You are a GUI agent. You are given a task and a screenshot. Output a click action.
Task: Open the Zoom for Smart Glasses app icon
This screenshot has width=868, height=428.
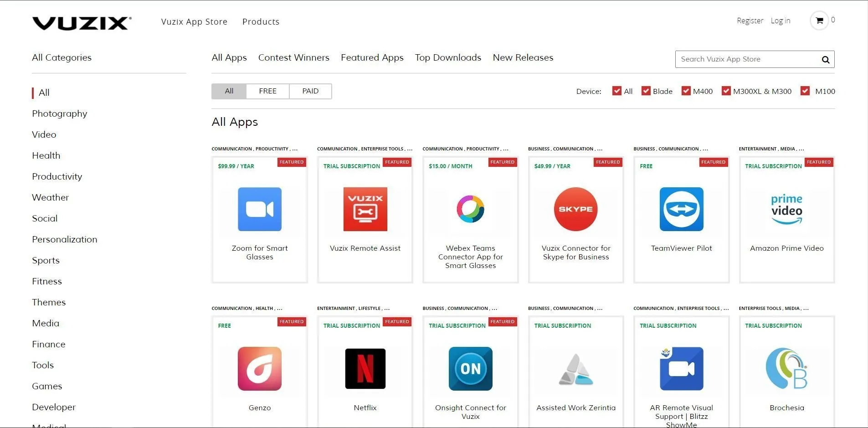(260, 209)
